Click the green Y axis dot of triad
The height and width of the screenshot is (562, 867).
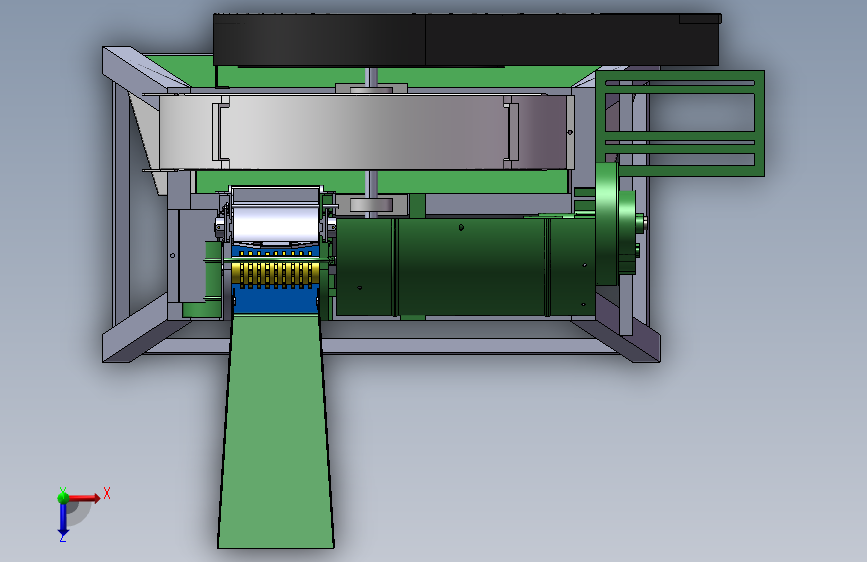[63, 497]
